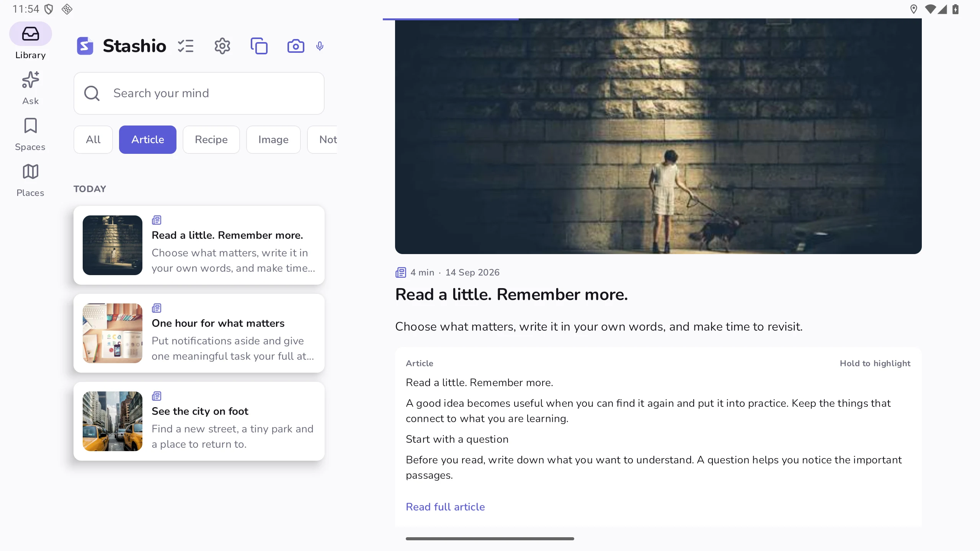Screen dimensions: 980x551
Task: Click the Stashio app title text
Action: 134,46
